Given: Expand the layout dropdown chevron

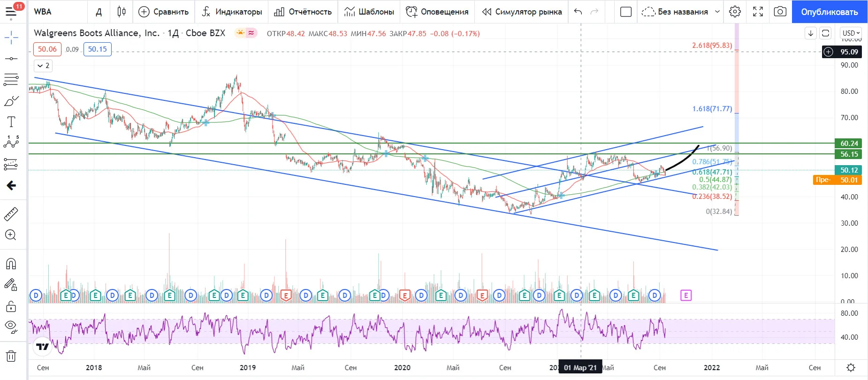Looking at the screenshot, I should pos(717,12).
